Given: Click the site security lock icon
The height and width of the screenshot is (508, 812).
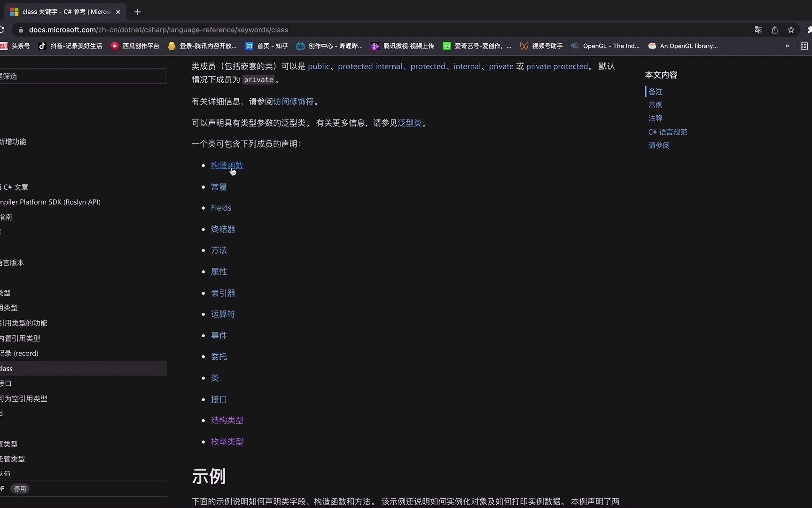Looking at the screenshot, I should [x=21, y=30].
